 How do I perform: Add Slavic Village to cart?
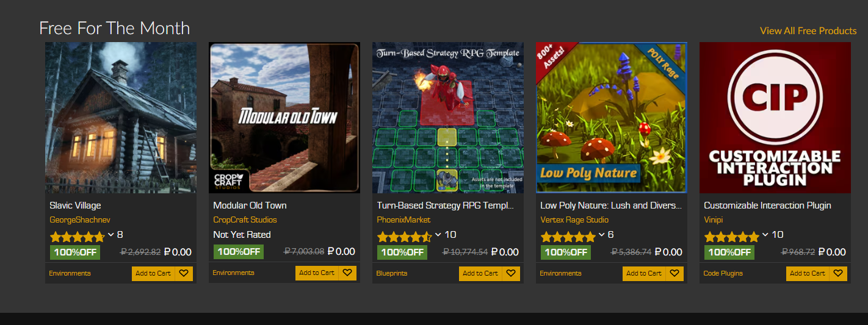[x=153, y=273]
